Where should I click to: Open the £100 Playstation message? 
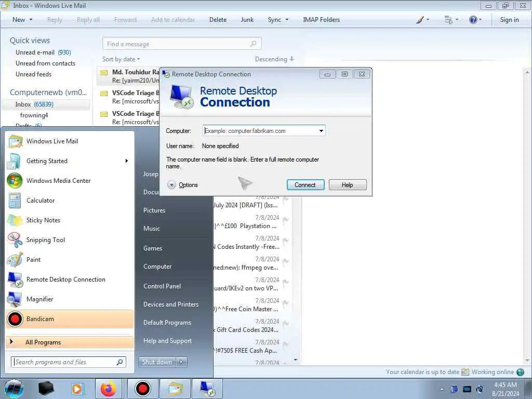pyautogui.click(x=251, y=221)
